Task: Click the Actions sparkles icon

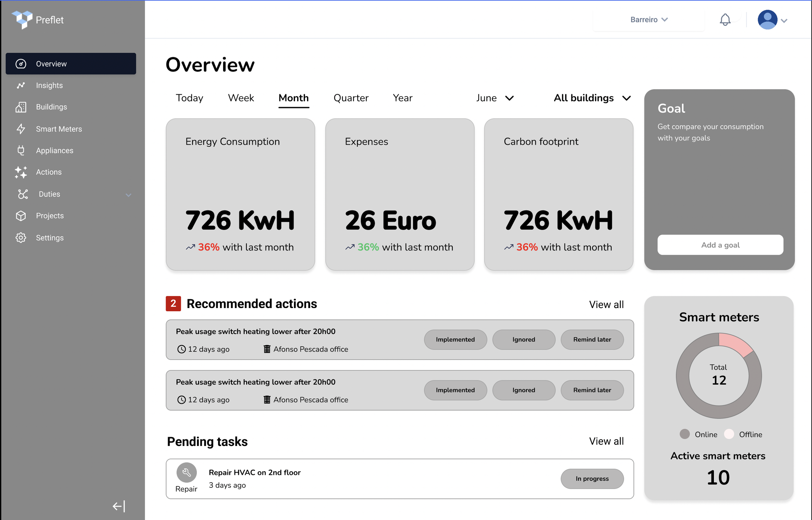Action: point(21,172)
